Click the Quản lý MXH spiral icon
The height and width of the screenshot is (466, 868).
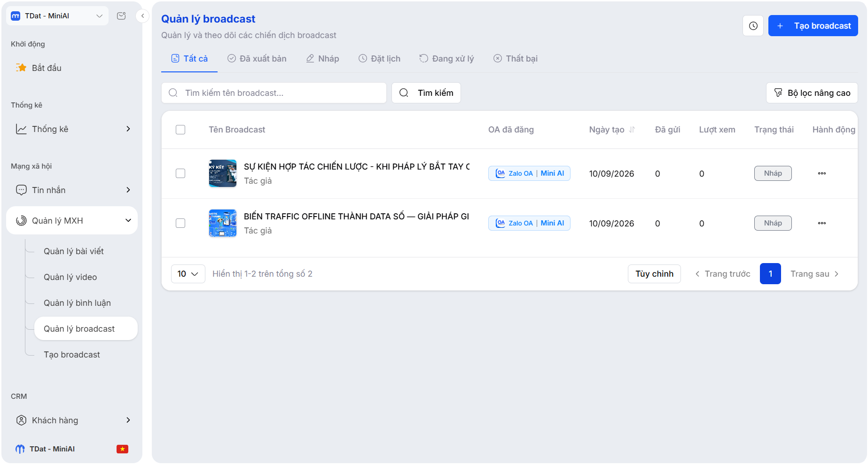click(x=21, y=220)
